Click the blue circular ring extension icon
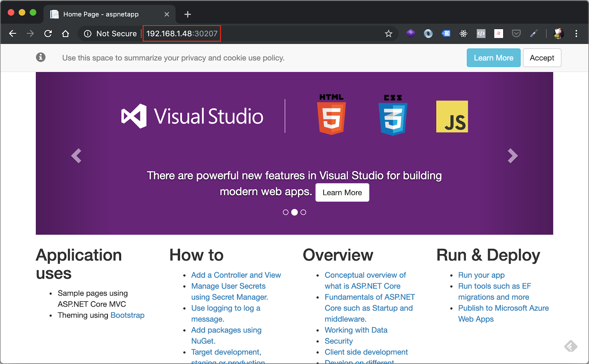 (x=428, y=34)
